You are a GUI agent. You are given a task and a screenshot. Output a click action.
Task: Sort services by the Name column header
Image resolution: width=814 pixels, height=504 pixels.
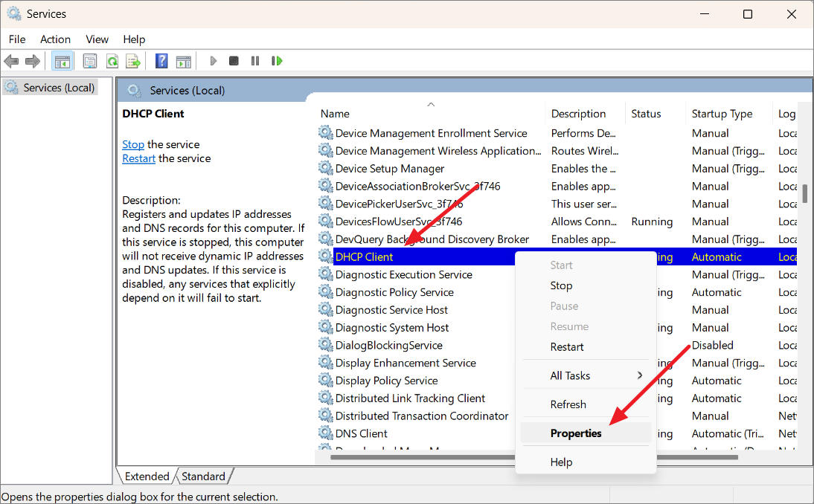pyautogui.click(x=334, y=113)
